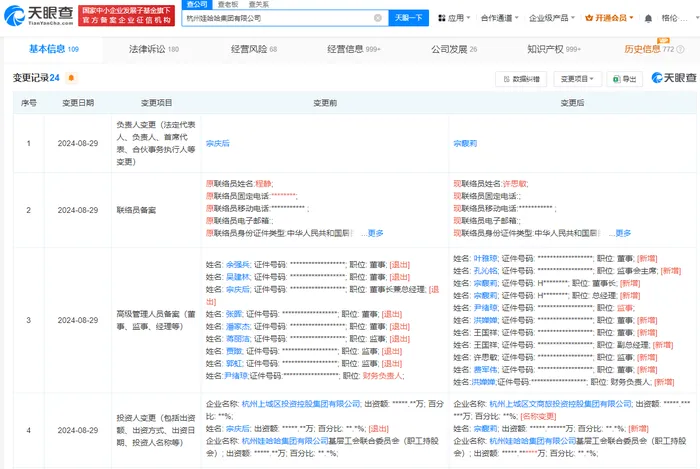This screenshot has width=700, height=469.
Task: Switch to the 法律诉讼 tab
Action: 153,48
